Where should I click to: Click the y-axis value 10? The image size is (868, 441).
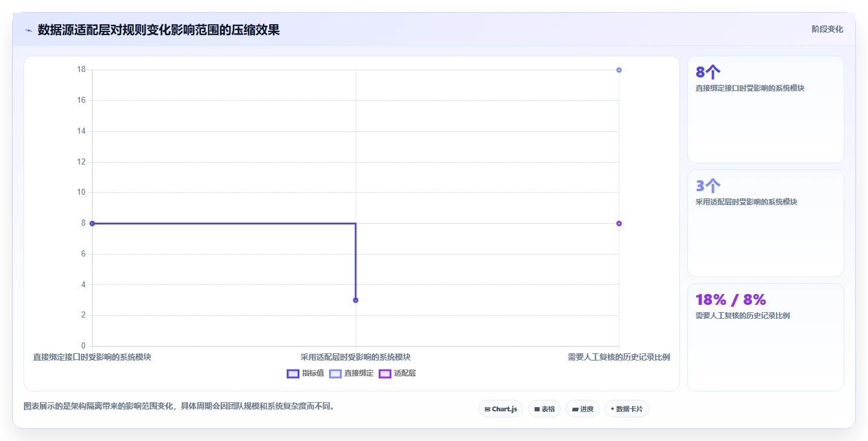pyautogui.click(x=81, y=192)
